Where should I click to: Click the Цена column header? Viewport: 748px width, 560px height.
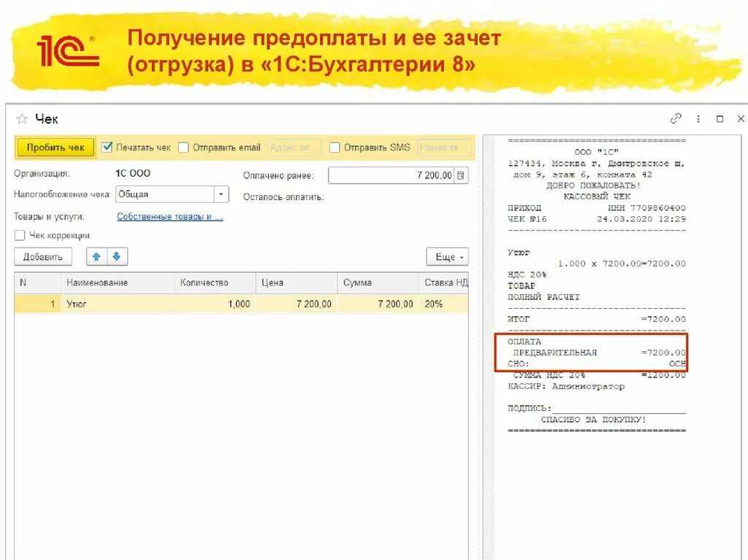coord(297,283)
